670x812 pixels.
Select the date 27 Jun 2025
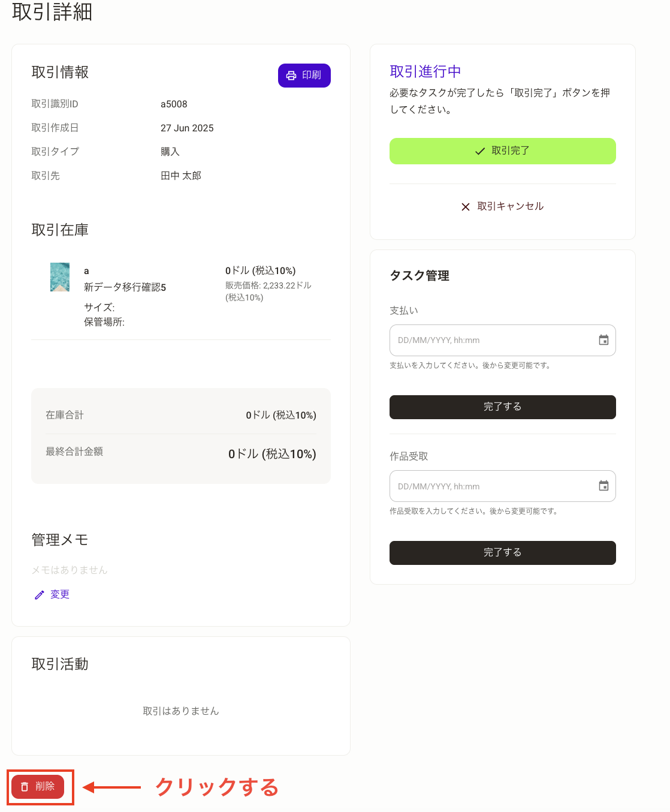click(187, 128)
